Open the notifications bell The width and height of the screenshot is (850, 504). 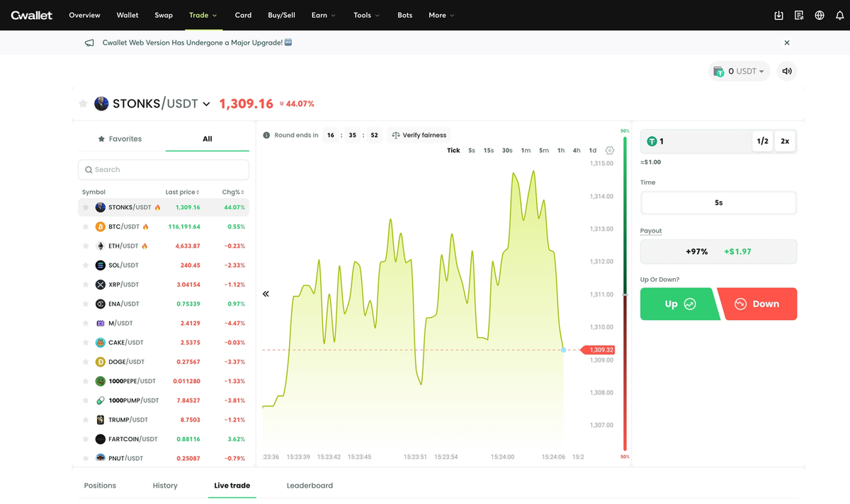pyautogui.click(x=840, y=15)
